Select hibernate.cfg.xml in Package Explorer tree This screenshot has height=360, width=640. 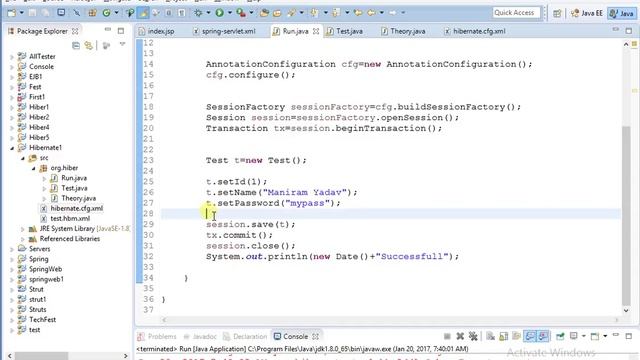(x=76, y=209)
